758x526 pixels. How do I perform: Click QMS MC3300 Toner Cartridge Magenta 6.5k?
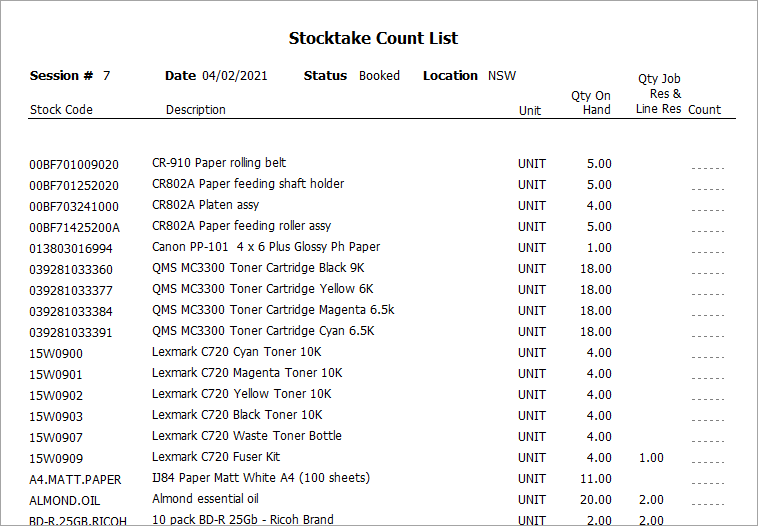click(273, 310)
